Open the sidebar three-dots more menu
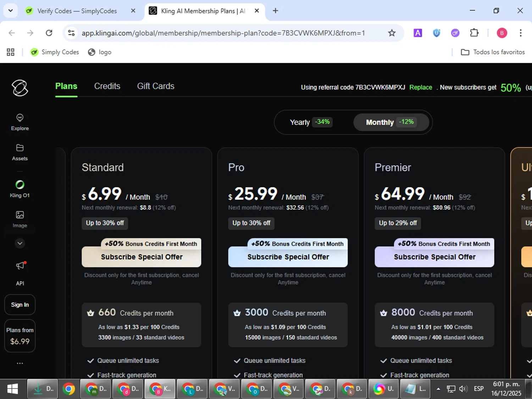The image size is (532, 399). (x=20, y=363)
